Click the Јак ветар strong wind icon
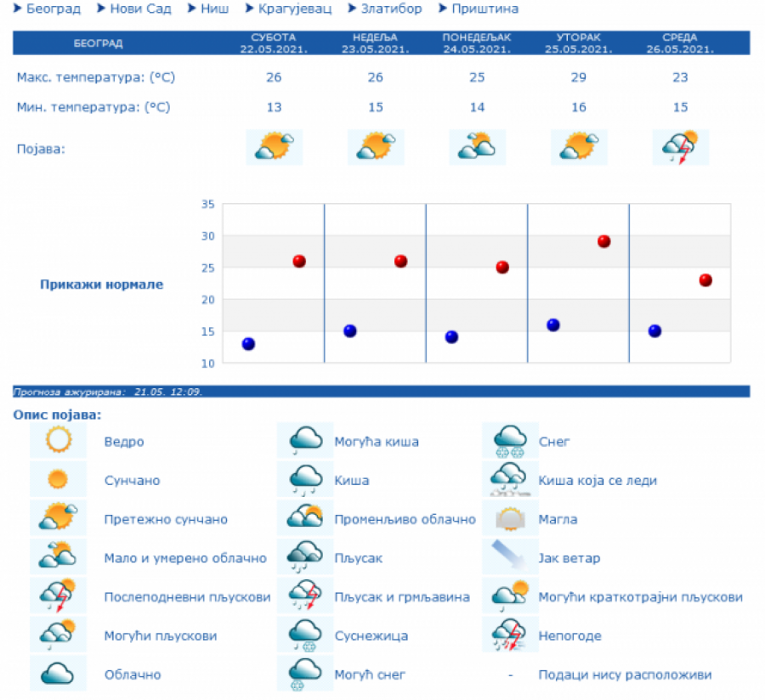Viewport: 765px width, 700px height. (x=510, y=557)
